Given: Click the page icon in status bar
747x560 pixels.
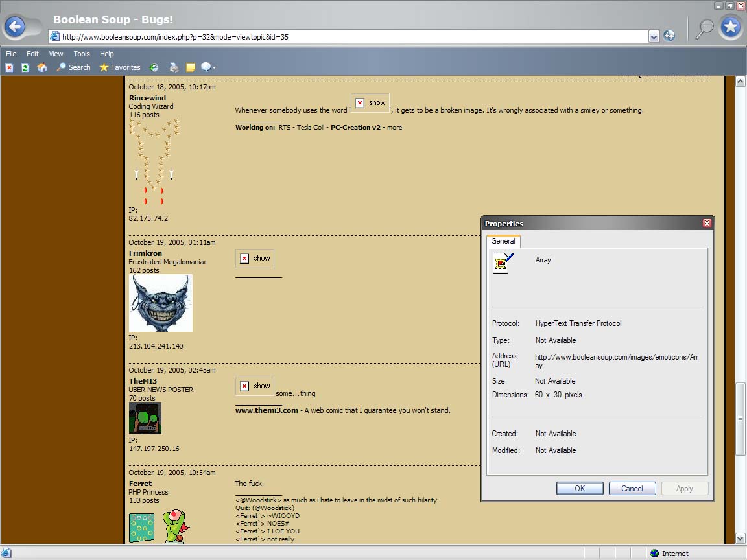Looking at the screenshot, I should (6, 554).
